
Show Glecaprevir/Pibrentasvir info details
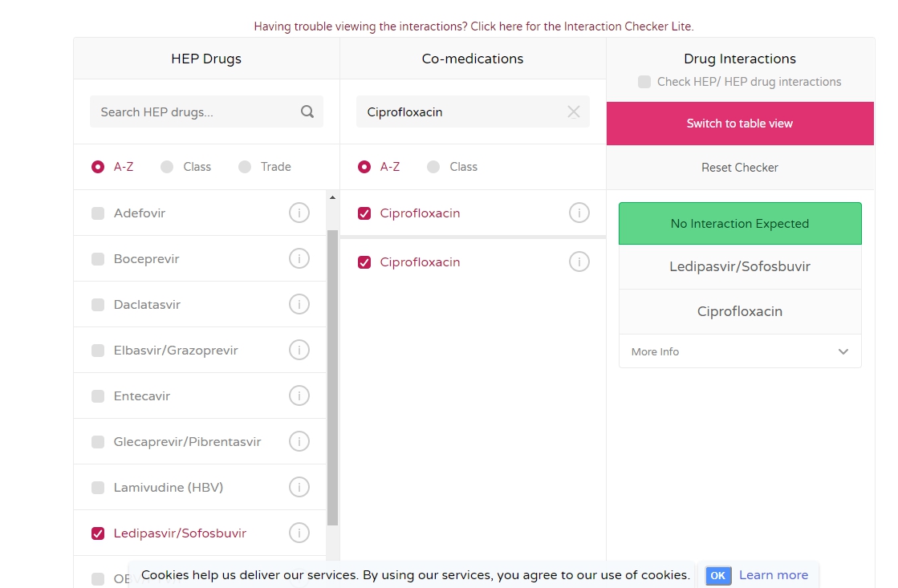coord(299,442)
